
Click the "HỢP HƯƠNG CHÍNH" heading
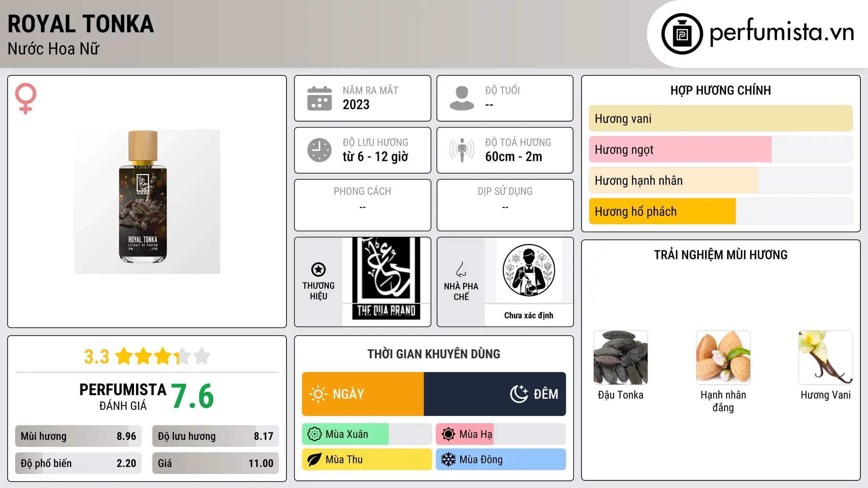coord(721,90)
